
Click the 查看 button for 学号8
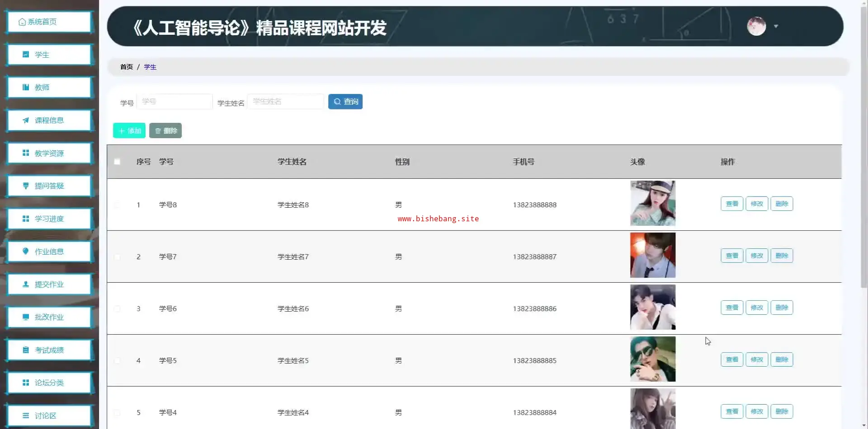tap(732, 204)
